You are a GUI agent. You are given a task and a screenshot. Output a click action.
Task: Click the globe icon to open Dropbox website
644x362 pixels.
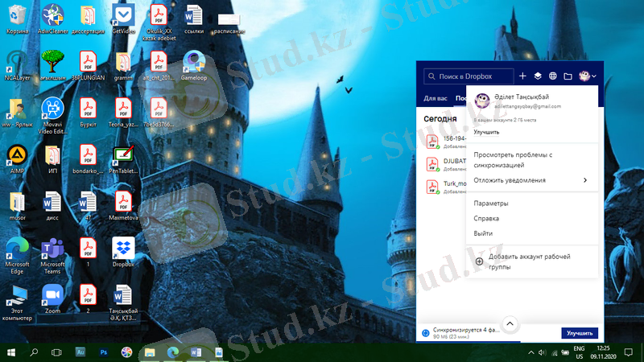click(552, 76)
